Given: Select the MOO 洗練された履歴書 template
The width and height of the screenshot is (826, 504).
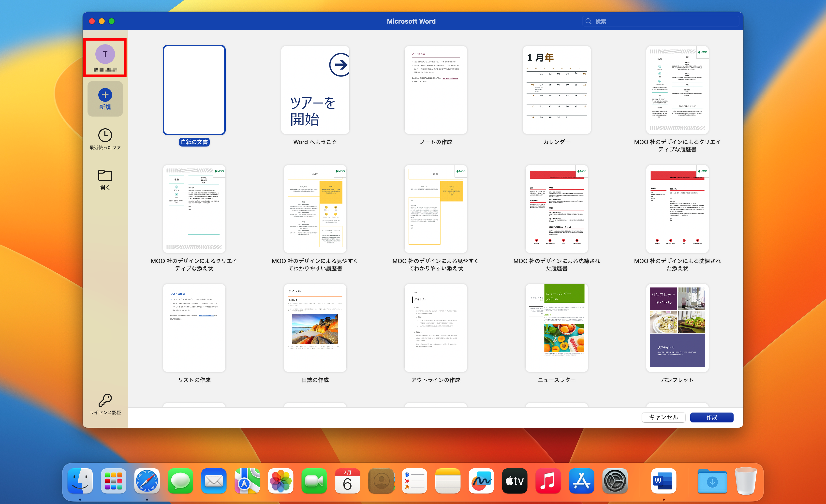Looking at the screenshot, I should [x=557, y=209].
